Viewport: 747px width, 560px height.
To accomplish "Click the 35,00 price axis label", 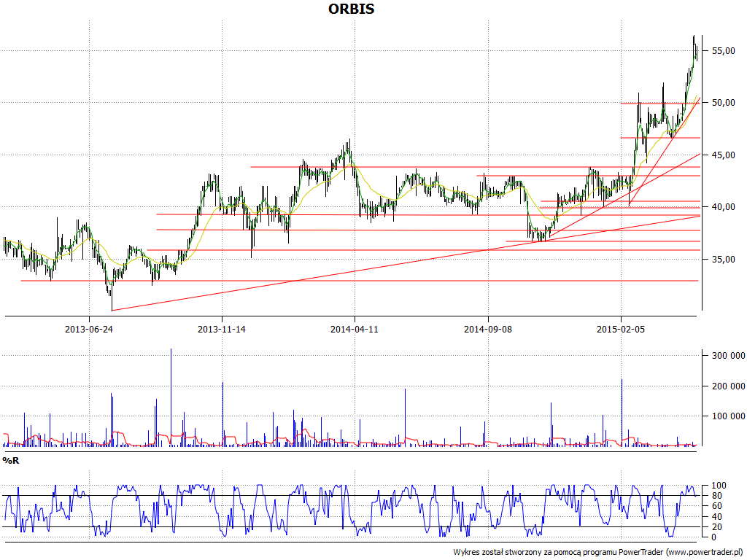I will pyautogui.click(x=723, y=260).
